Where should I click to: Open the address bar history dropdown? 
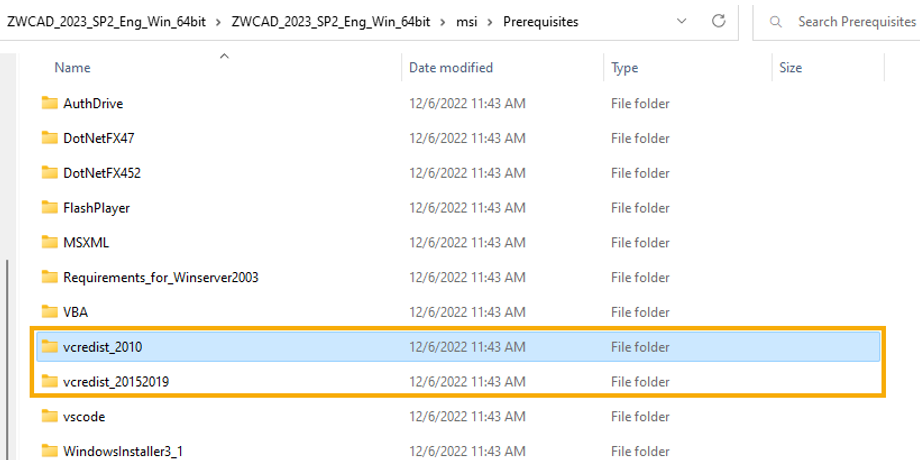click(x=681, y=22)
